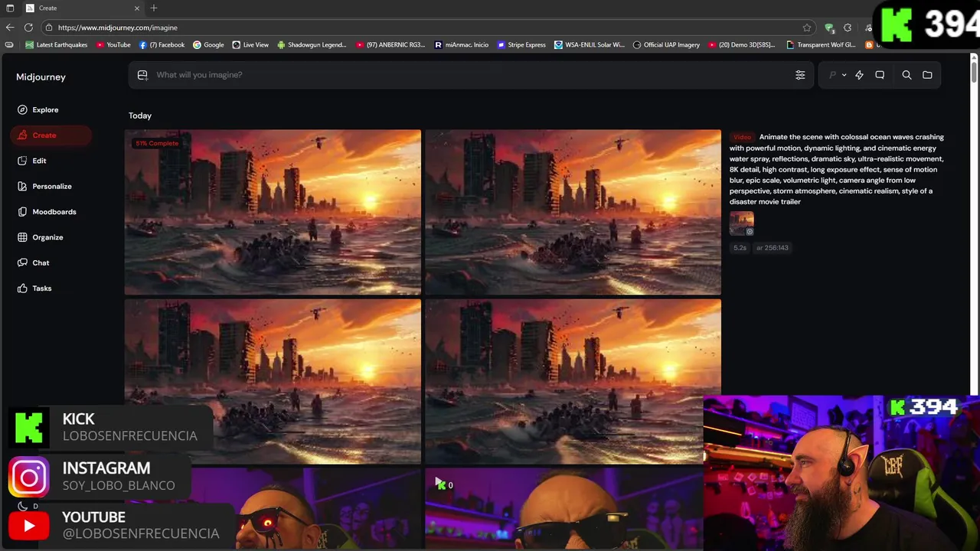Click the Today date heading
This screenshot has height=551, width=980.
click(140, 116)
